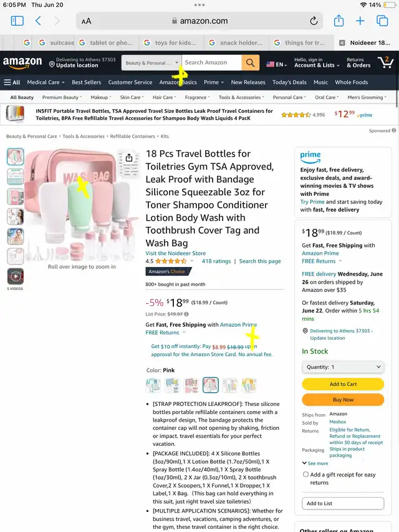This screenshot has width=399, height=532.
Task: Click the Search Amazon input field
Action: pos(211,63)
